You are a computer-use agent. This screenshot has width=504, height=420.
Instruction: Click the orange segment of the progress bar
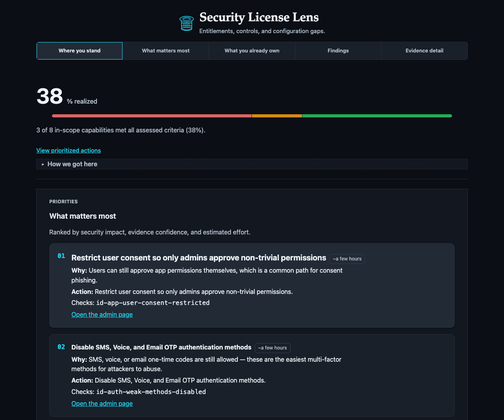coord(277,116)
